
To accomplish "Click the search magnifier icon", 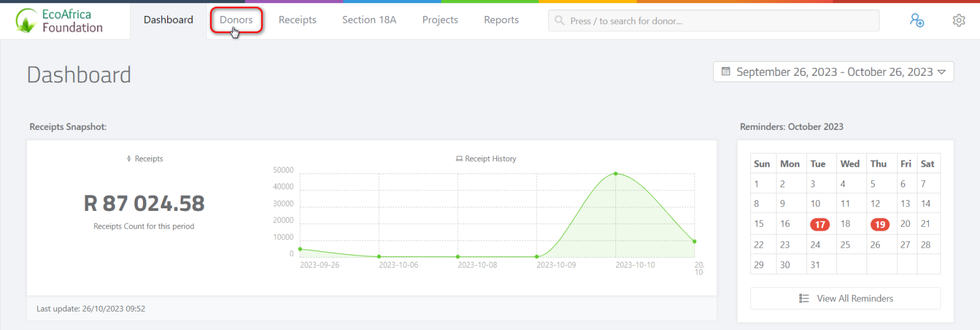I will tap(560, 20).
